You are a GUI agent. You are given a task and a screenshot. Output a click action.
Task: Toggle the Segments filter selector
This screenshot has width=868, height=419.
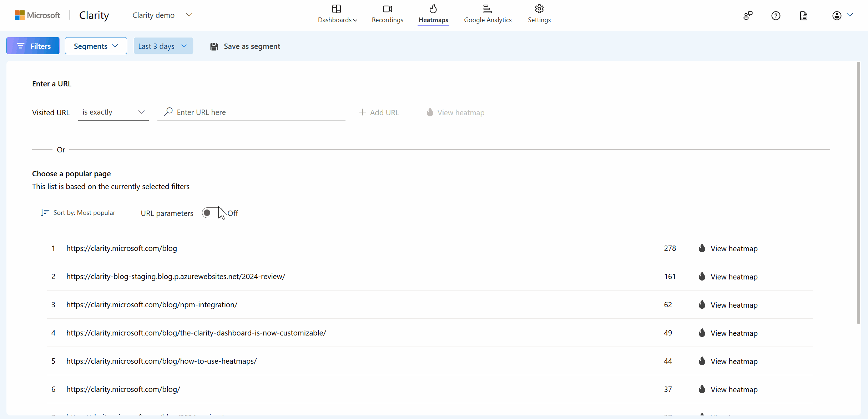(96, 46)
